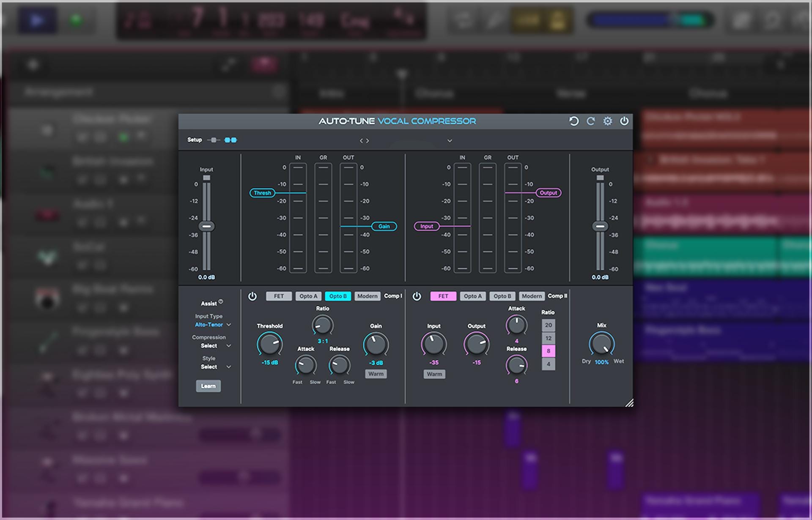812x520 pixels.
Task: Set Comp II ratio to 8
Action: (x=549, y=351)
